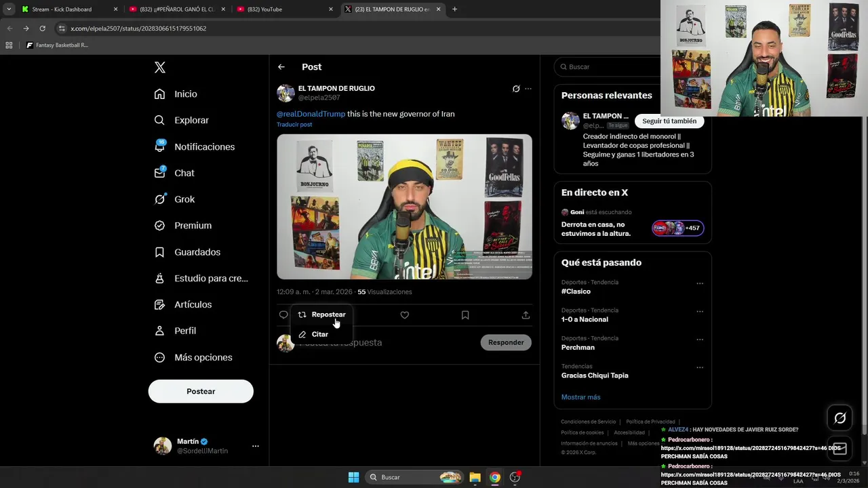Image resolution: width=868 pixels, height=488 pixels.
Task: Open Perfil person icon
Action: click(159, 331)
